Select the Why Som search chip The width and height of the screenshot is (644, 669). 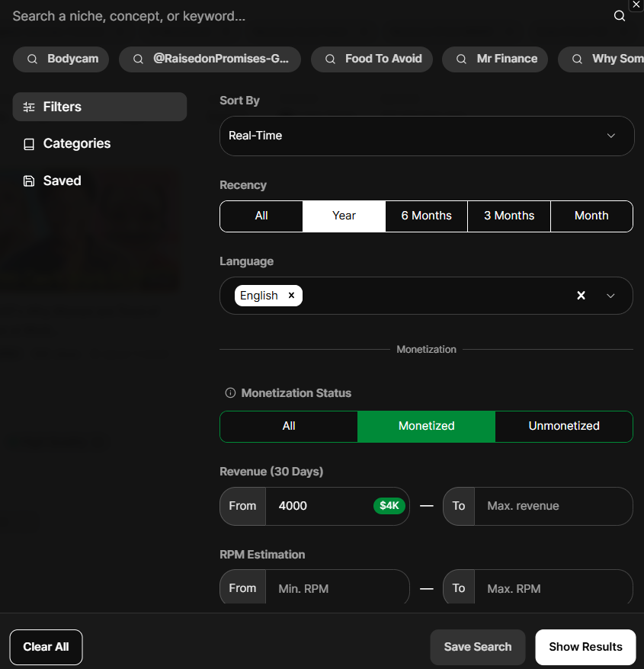point(601,59)
